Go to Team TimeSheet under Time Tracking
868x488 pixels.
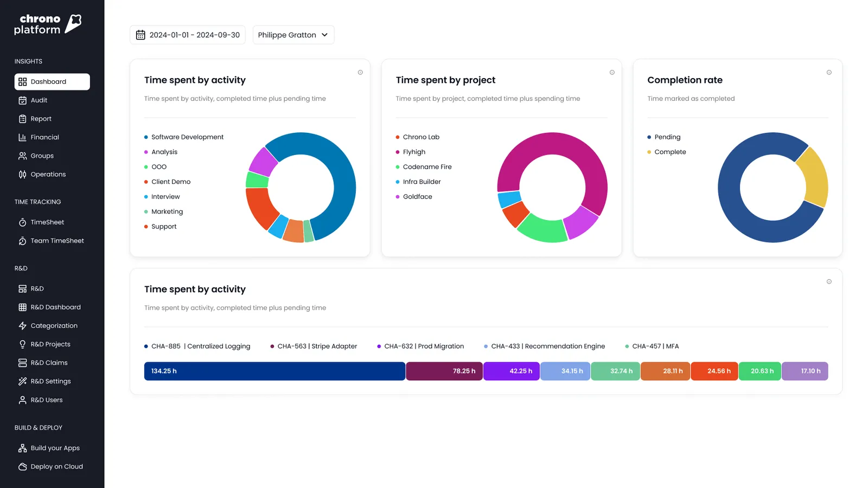tap(57, 240)
